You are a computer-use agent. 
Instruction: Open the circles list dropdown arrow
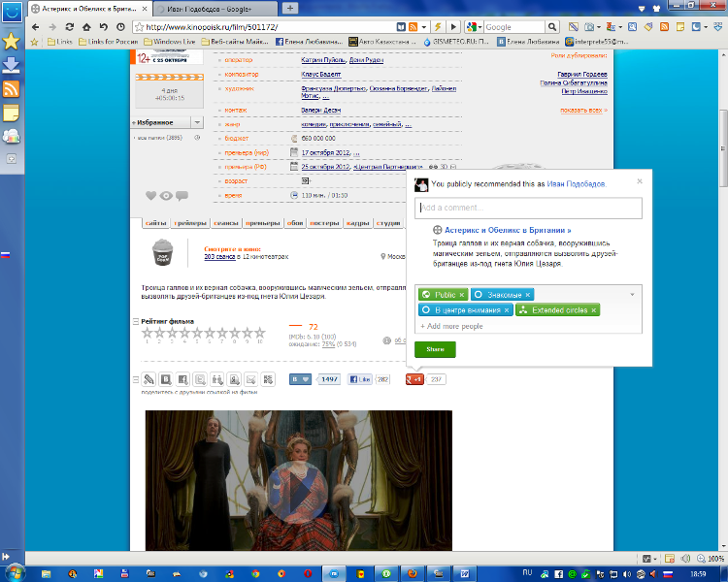pyautogui.click(x=632, y=294)
